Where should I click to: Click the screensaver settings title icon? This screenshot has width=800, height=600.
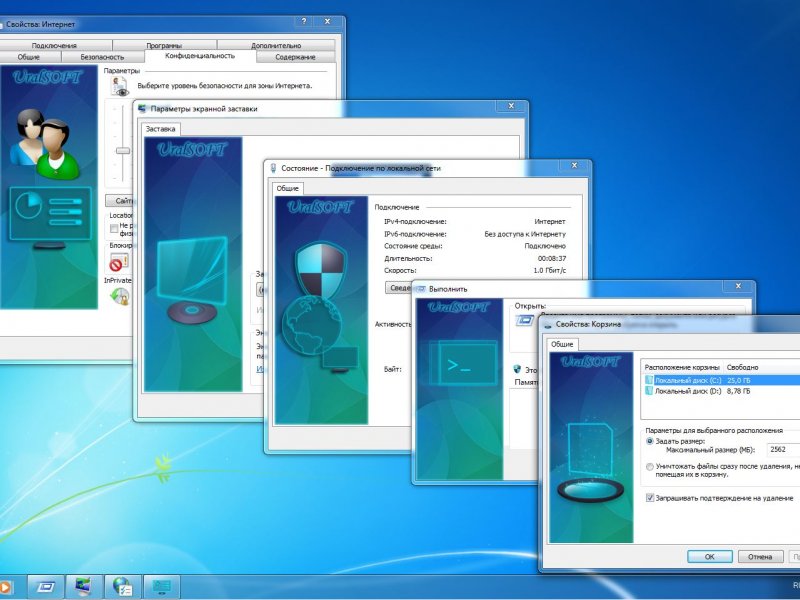(142, 109)
